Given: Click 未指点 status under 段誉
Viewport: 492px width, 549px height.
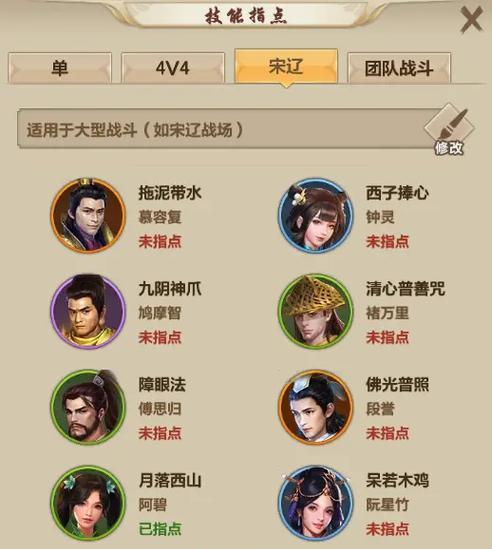Looking at the screenshot, I should 388,433.
